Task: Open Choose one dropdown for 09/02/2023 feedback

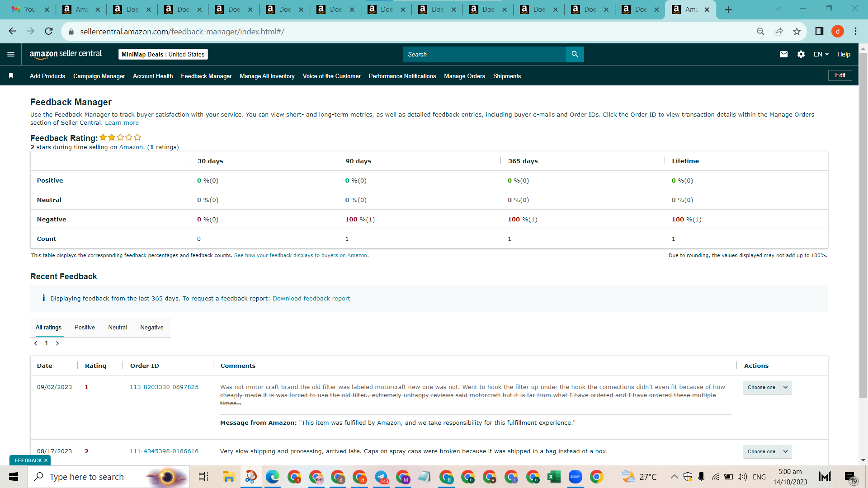Action: pos(767,387)
